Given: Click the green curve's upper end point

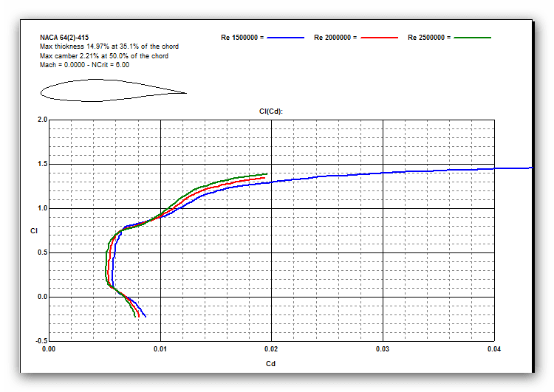Looking at the screenshot, I should 266,174.
